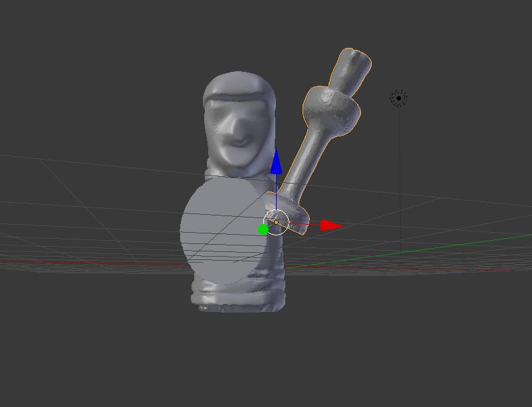Click the white gizmo center circle
The width and height of the screenshot is (532, 407).
276,222
